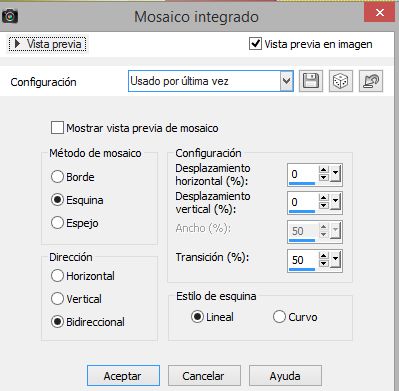The width and height of the screenshot is (399, 391).
Task: Select the Borde mosaic method
Action: point(57,177)
